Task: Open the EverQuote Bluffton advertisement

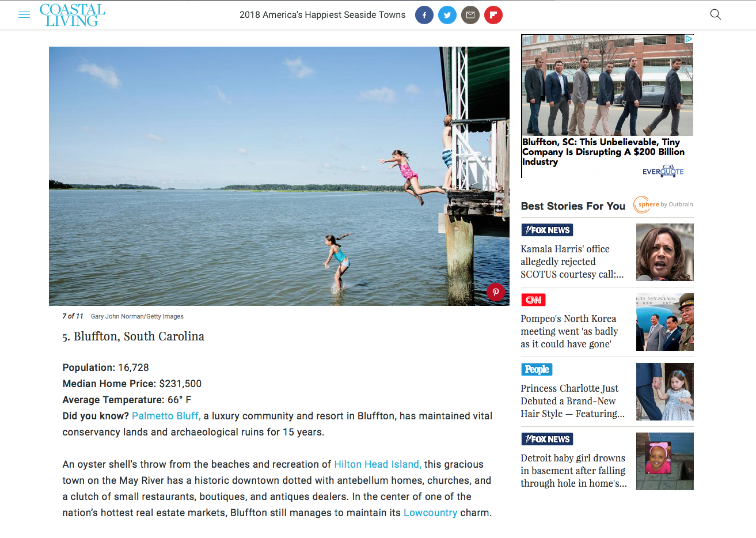Action: (607, 106)
